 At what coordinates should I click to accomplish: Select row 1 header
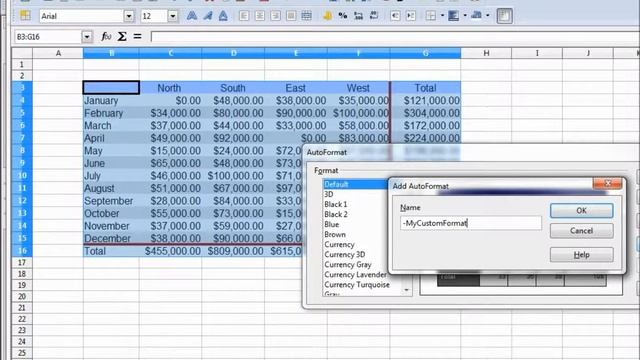(x=22, y=64)
